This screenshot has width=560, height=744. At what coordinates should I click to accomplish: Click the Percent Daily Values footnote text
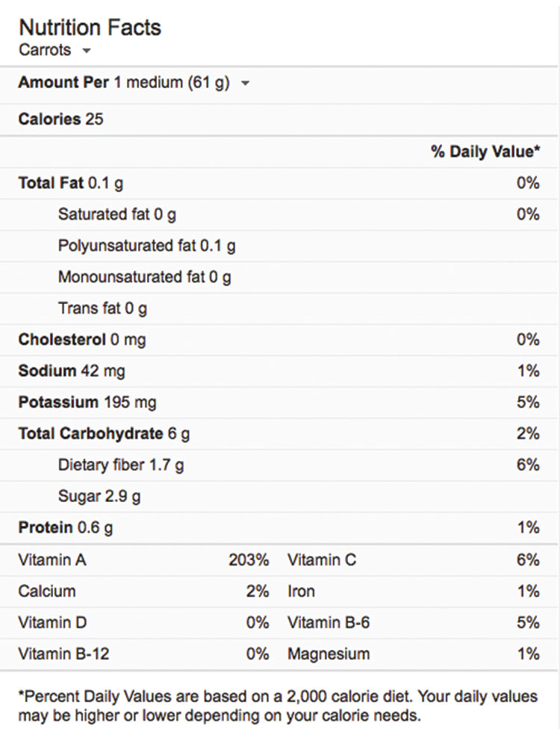pyautogui.click(x=277, y=706)
